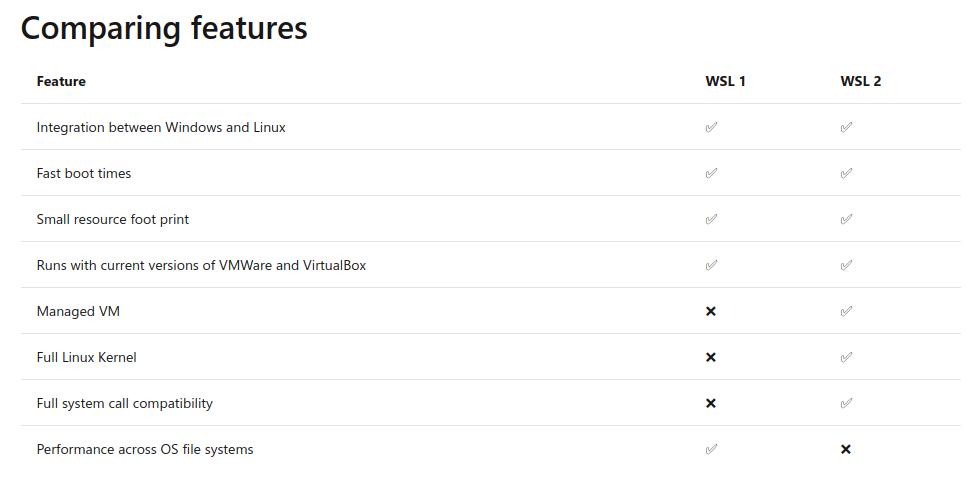
Task: Click Runs with current versions of VMWare text
Action: point(155,265)
